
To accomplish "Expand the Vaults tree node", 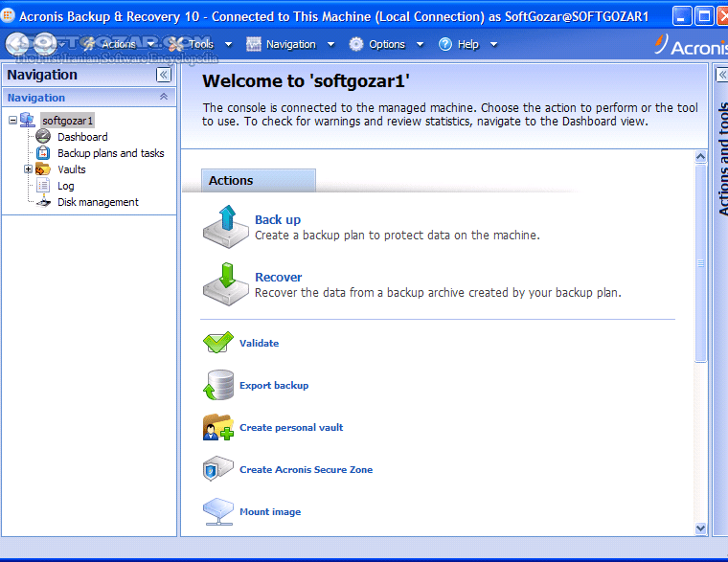I will click(28, 169).
